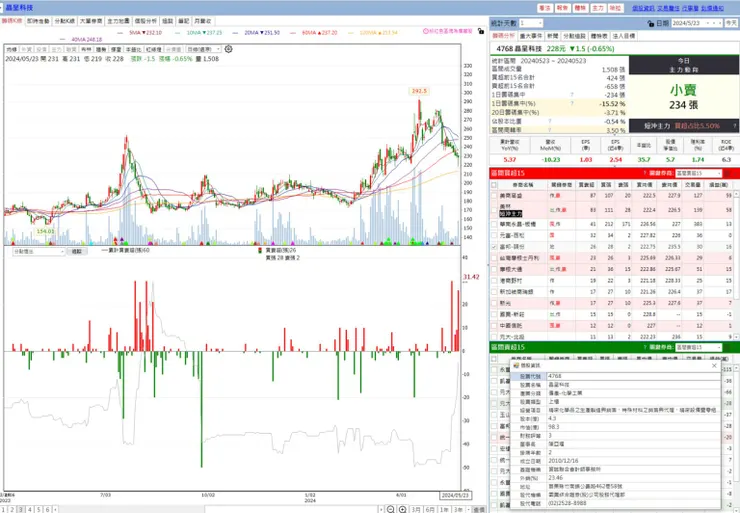Click 60MA legend color line
This screenshot has width=740, height=513.
pyautogui.click(x=293, y=33)
